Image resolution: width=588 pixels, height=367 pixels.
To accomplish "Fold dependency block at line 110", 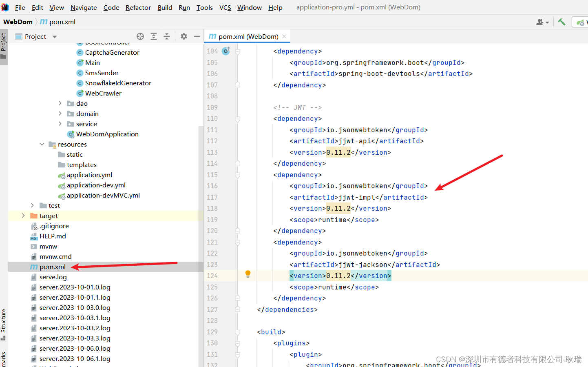I will click(238, 119).
